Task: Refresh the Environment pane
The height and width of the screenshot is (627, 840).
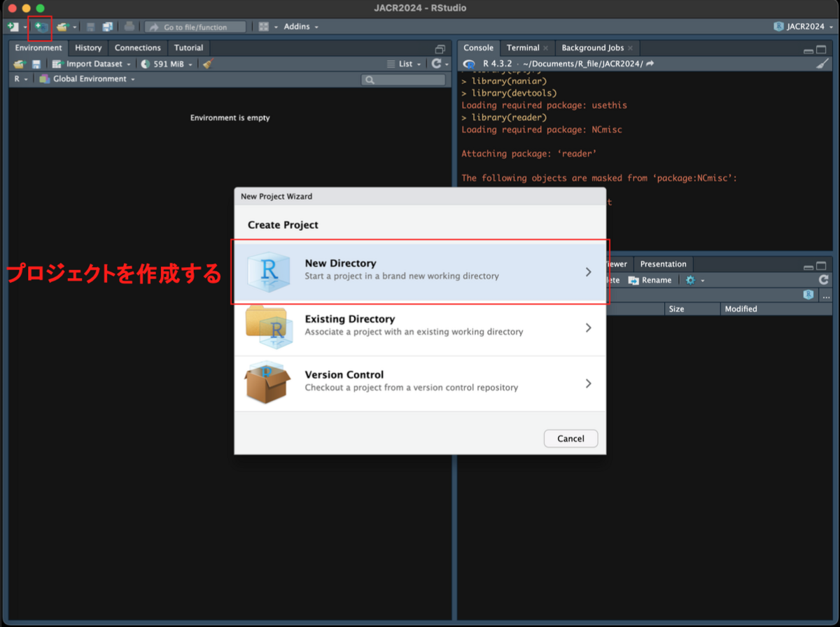Action: pyautogui.click(x=437, y=64)
